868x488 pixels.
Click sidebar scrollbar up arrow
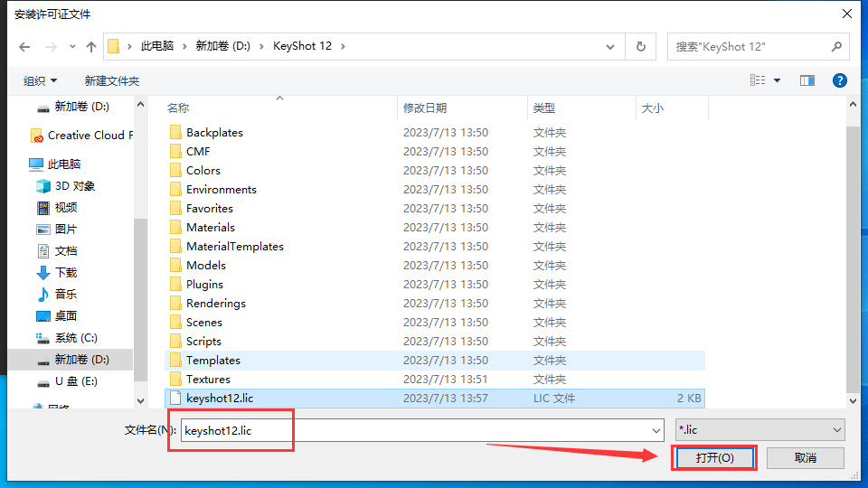click(141, 104)
